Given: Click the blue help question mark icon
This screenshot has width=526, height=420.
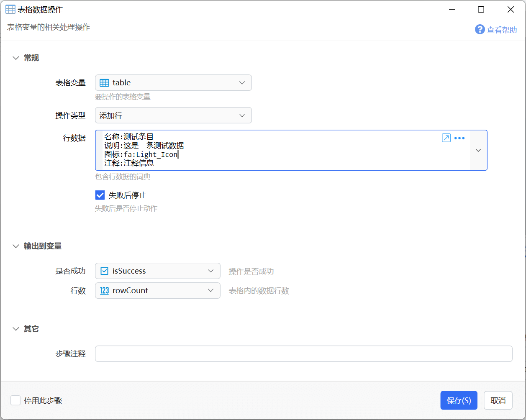Looking at the screenshot, I should 480,29.
